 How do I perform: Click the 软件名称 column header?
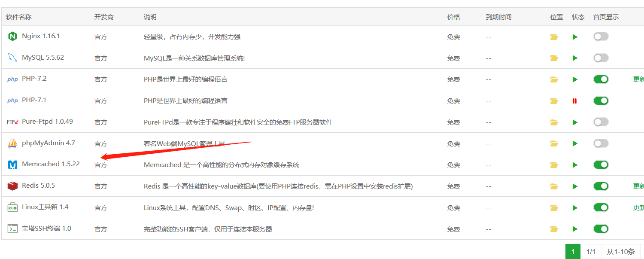point(18,17)
